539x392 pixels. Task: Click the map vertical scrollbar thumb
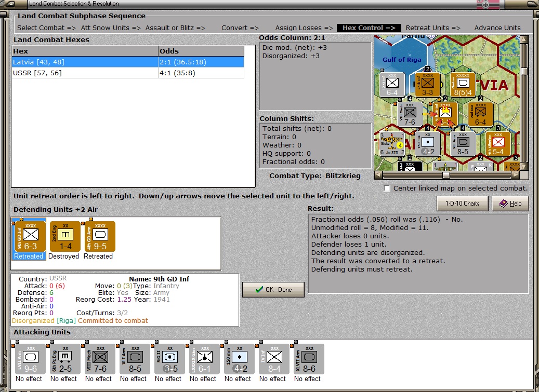(524, 72)
